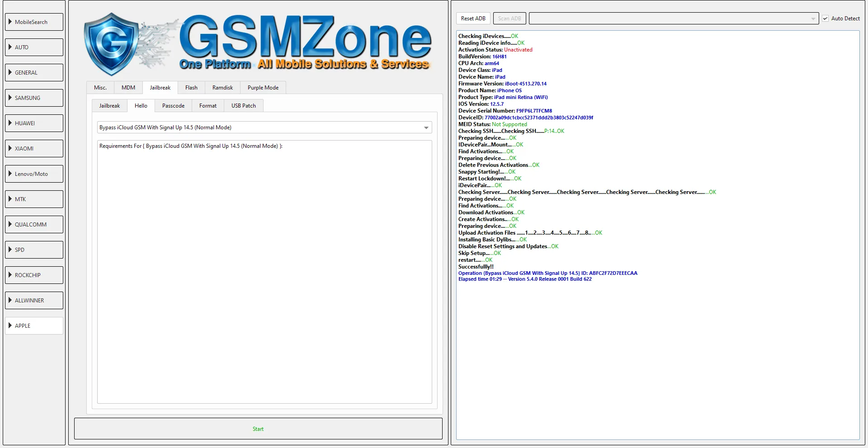The image size is (868, 448).
Task: Open the APPLE sidebar category
Action: coord(34,326)
